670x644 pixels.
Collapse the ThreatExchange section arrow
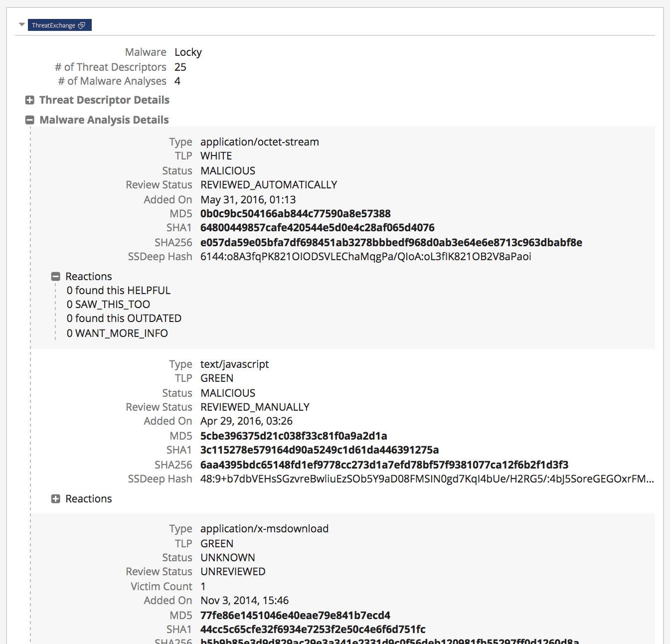point(21,24)
